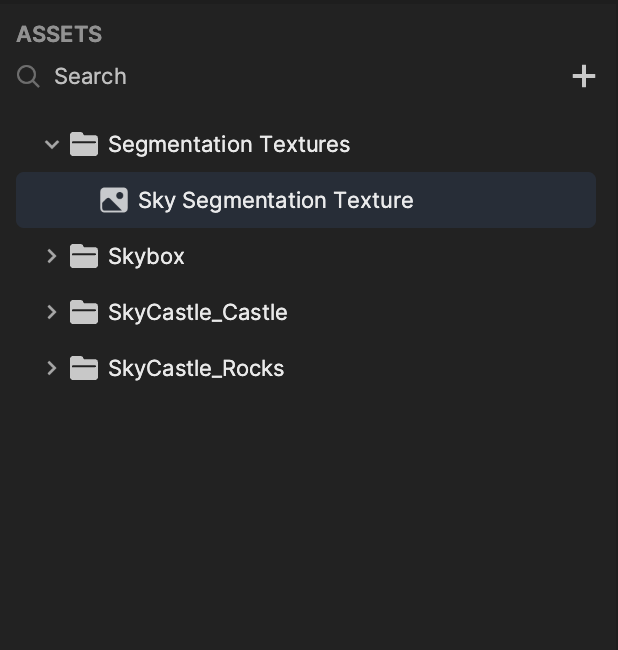Expand the SkyCastle_Rocks folder chevron
The width and height of the screenshot is (618, 650).
pos(52,368)
